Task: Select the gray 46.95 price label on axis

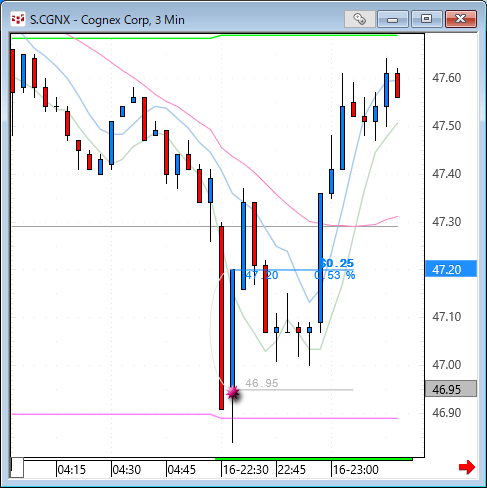Action: pyautogui.click(x=451, y=389)
